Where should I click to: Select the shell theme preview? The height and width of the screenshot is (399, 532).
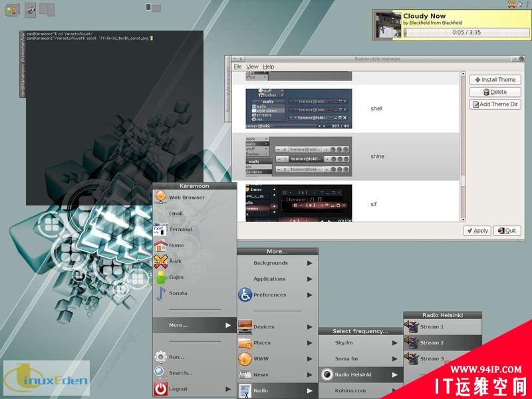(x=299, y=108)
